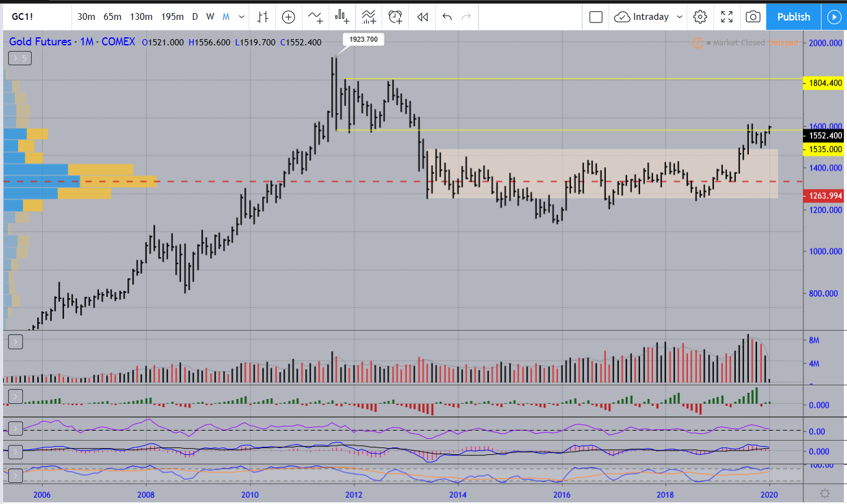Switch to the weekly W interval
This screenshot has width=847, height=504.
(x=210, y=17)
